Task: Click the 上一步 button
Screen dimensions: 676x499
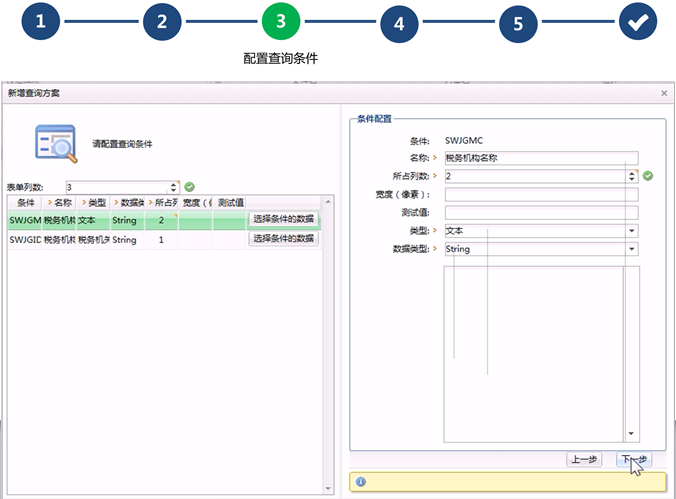Action: click(x=585, y=459)
